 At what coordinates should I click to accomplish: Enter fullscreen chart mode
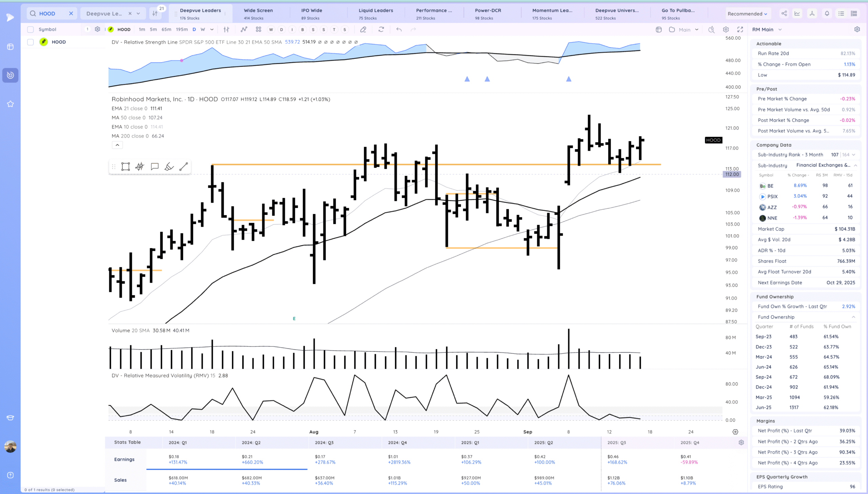pyautogui.click(x=740, y=29)
